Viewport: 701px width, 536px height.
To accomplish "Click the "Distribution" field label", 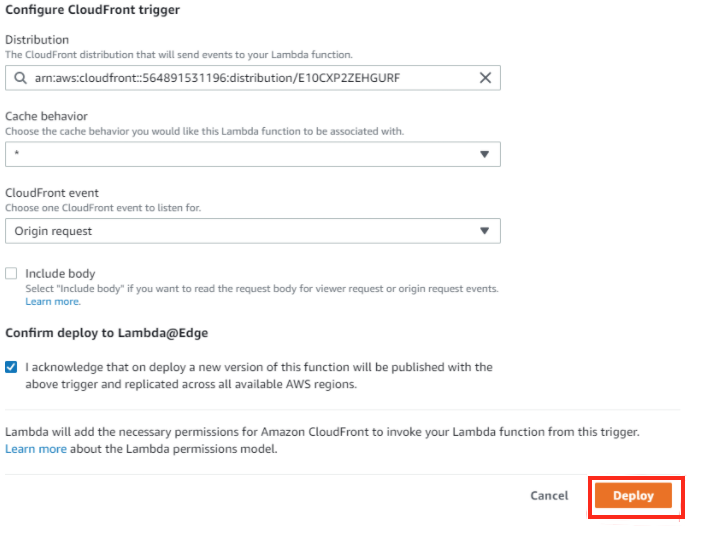I will 37,40.
